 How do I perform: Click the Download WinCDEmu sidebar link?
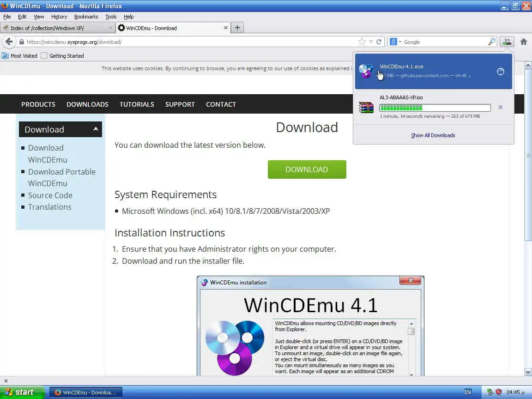48,154
